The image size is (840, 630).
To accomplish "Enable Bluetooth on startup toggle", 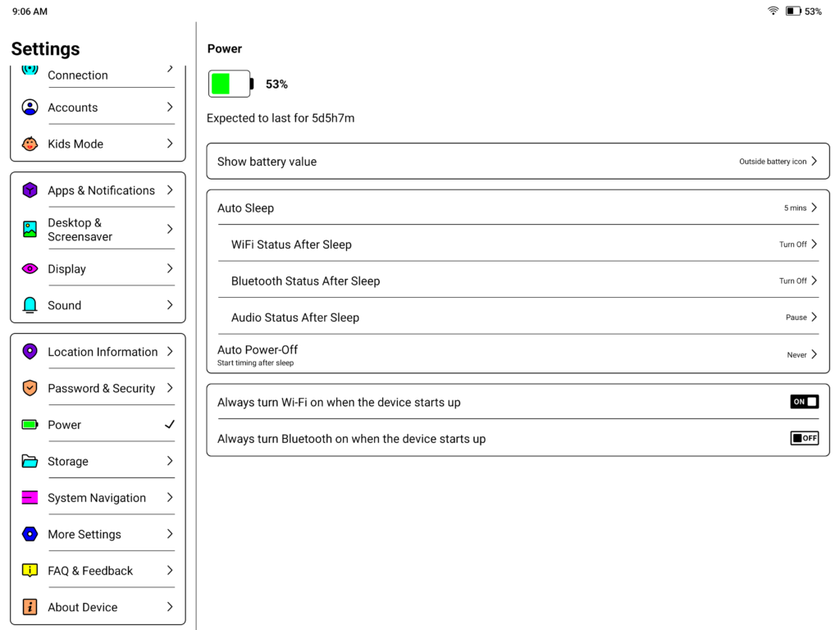I will pos(804,438).
